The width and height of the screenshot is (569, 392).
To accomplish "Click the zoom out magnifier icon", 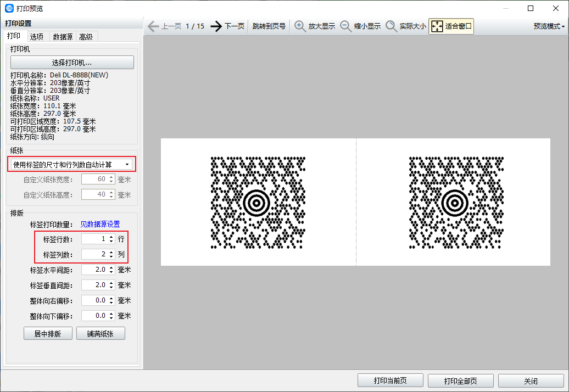I will click(x=345, y=26).
